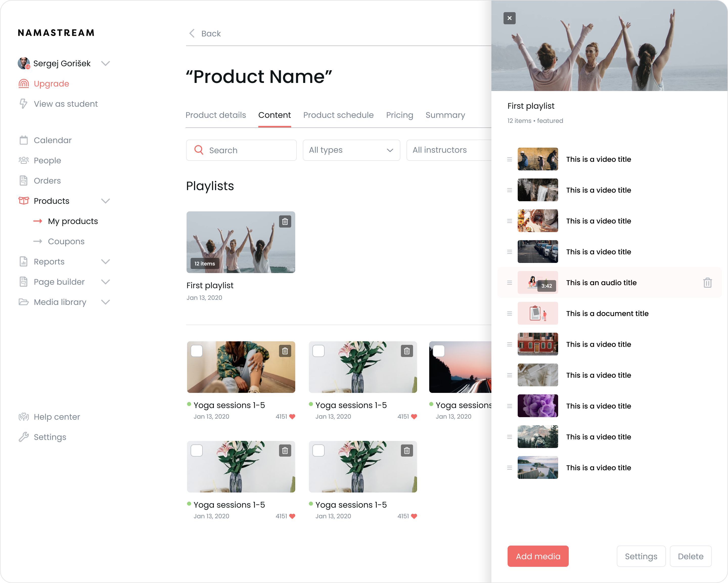Click the playlist Delete button
The width and height of the screenshot is (728, 583).
(691, 556)
